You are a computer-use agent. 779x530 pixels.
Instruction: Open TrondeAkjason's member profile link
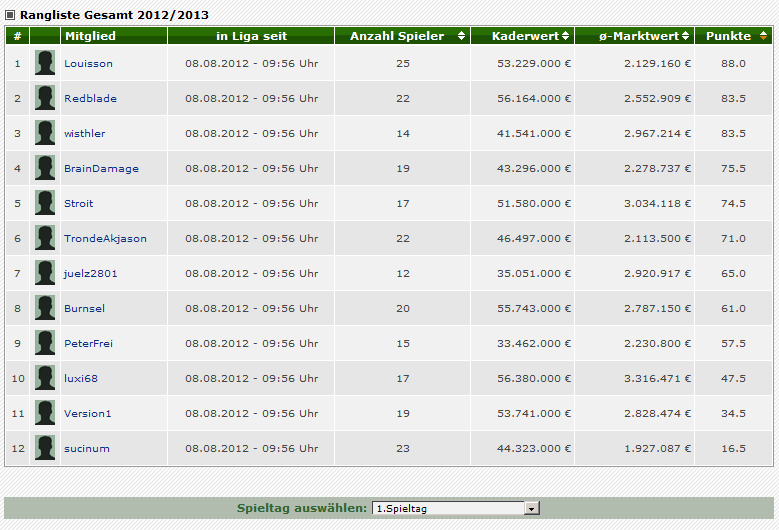coord(105,238)
